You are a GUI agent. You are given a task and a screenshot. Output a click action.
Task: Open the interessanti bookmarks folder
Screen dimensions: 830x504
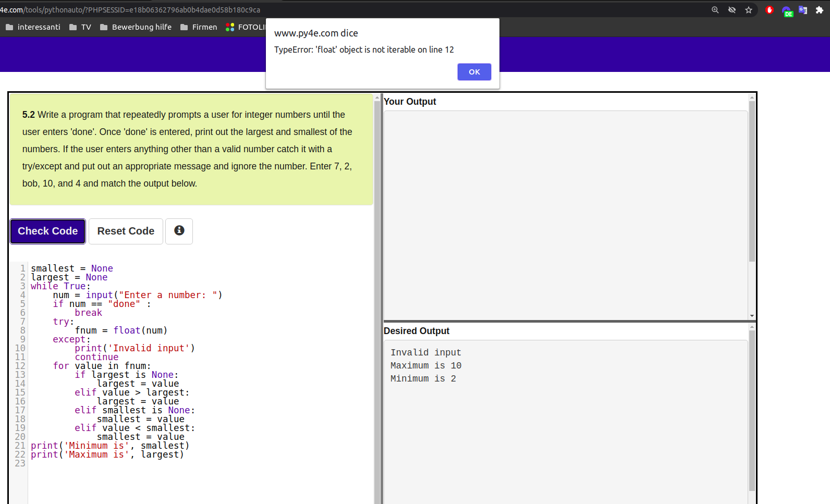pyautogui.click(x=33, y=27)
